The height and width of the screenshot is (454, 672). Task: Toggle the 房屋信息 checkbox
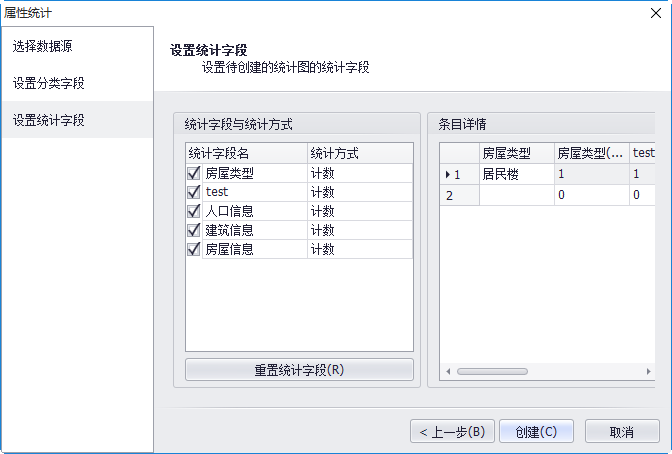[x=194, y=249]
